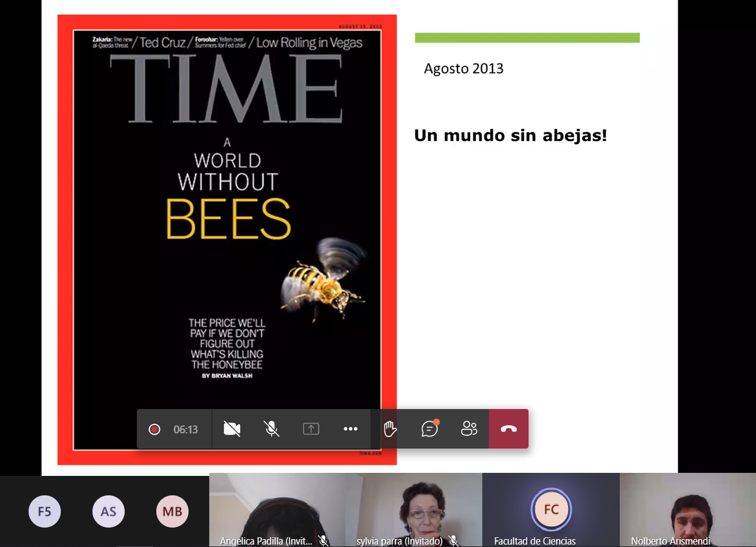The image size is (756, 547).
Task: Open Nolberto Arismendi's video tile
Action: 688,510
